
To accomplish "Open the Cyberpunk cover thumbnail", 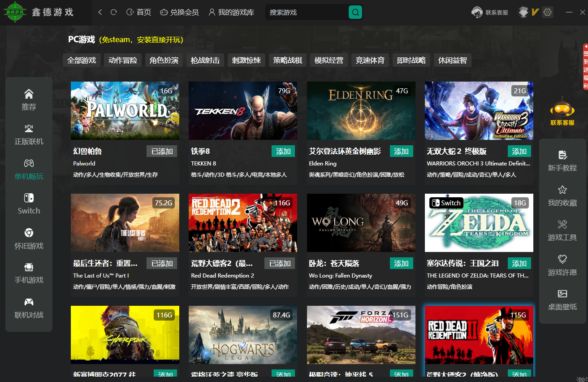I will pos(125,335).
